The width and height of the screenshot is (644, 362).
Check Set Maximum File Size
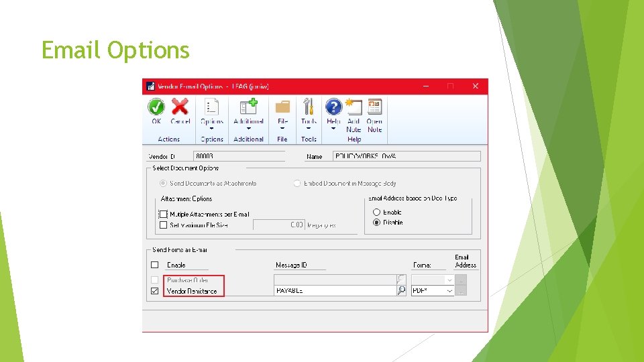click(x=164, y=225)
